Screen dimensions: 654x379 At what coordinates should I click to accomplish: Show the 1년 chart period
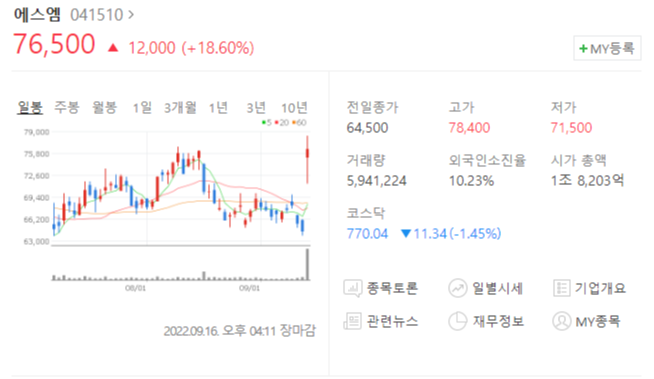(x=218, y=108)
